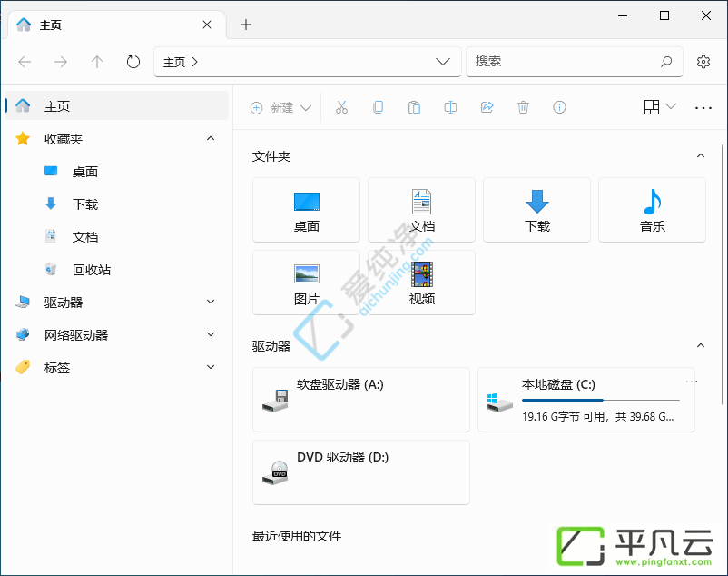Collapse the 文件夹 section
728x576 pixels.
click(x=701, y=155)
